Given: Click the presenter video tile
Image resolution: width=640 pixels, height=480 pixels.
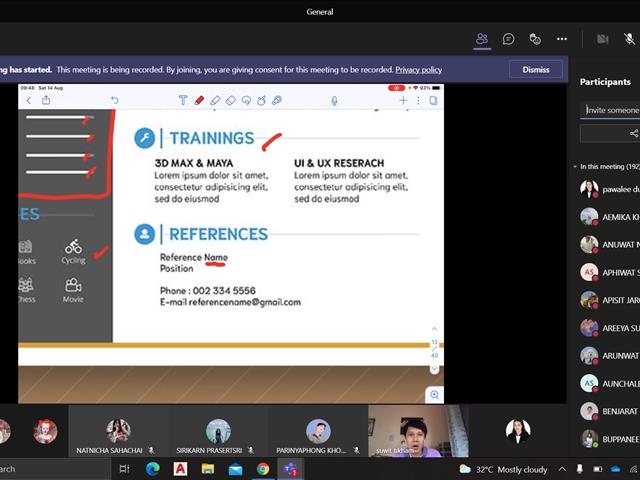Looking at the screenshot, I should [x=418, y=431].
